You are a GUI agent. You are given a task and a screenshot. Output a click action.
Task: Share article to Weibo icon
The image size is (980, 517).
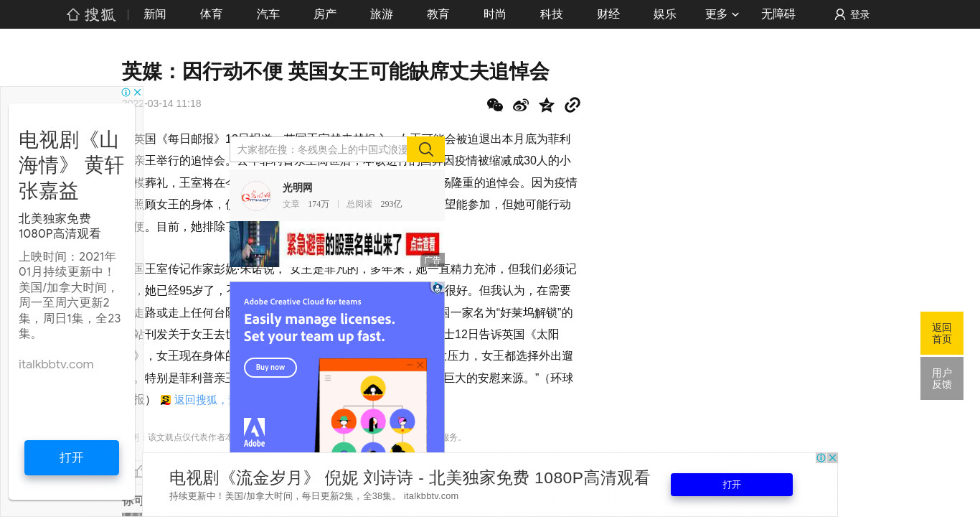pyautogui.click(x=521, y=106)
